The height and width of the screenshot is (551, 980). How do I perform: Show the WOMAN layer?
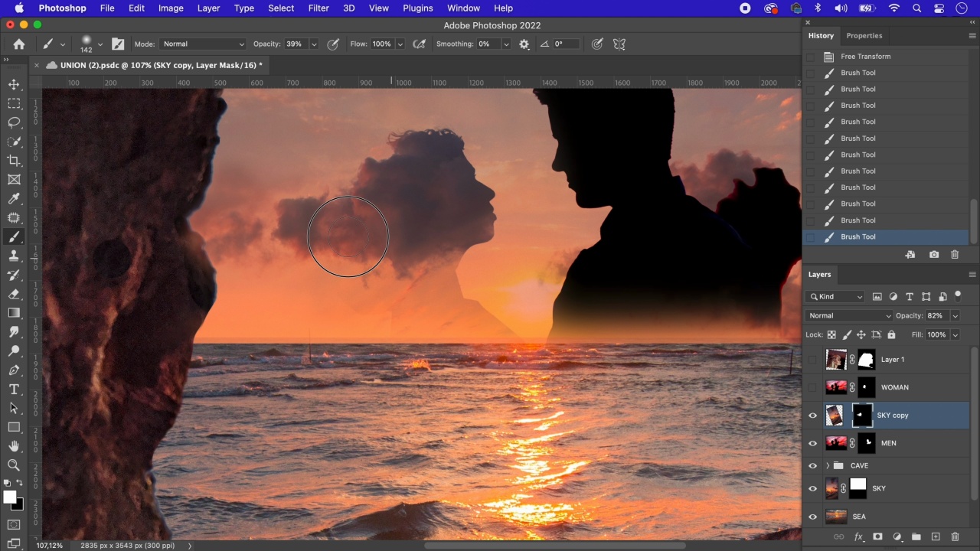(812, 387)
